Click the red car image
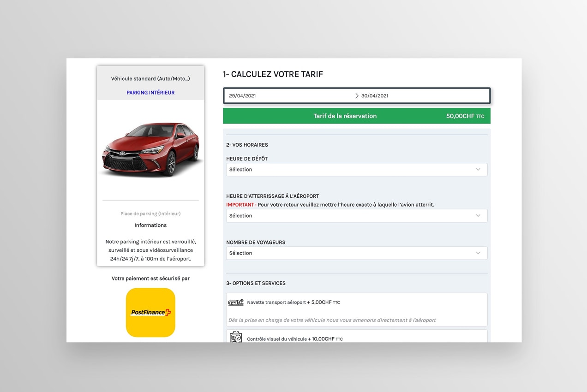The height and width of the screenshot is (392, 587). point(150,149)
